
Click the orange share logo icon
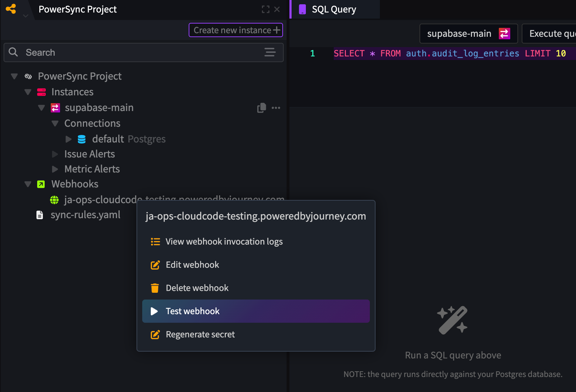coord(11,9)
